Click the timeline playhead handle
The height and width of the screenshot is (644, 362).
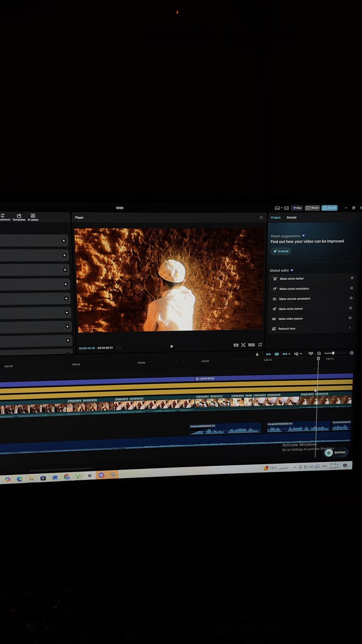click(x=318, y=358)
